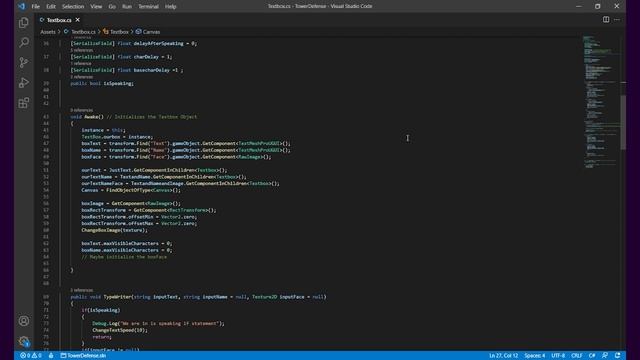Open the Run menu
The height and width of the screenshot is (360, 640).
coord(127,7)
